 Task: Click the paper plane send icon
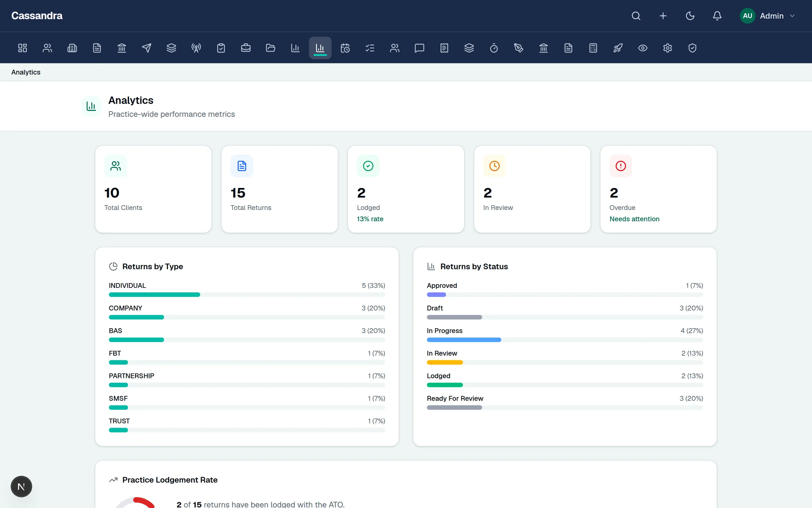[146, 48]
